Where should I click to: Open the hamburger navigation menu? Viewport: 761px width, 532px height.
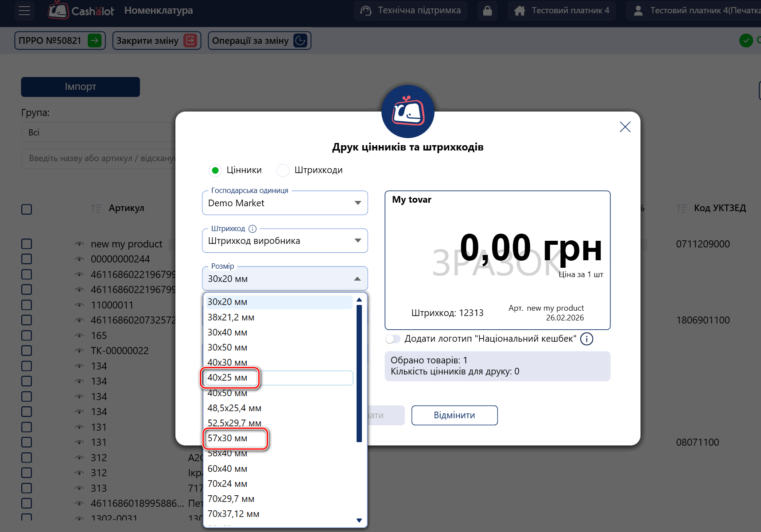click(24, 11)
